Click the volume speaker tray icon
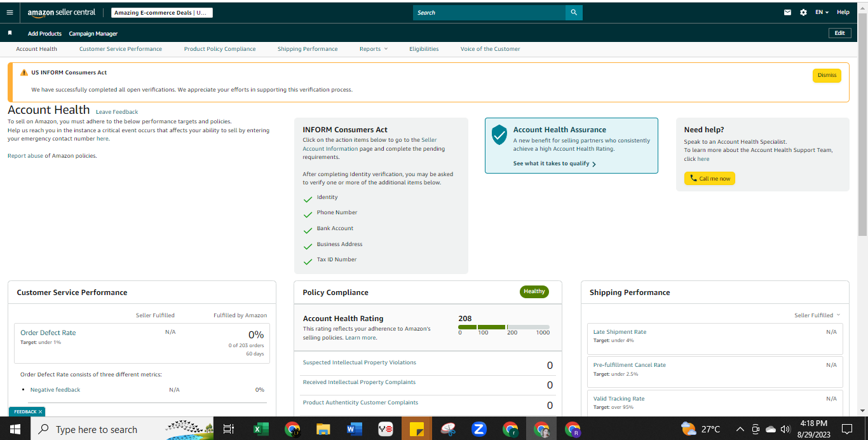 tap(785, 429)
